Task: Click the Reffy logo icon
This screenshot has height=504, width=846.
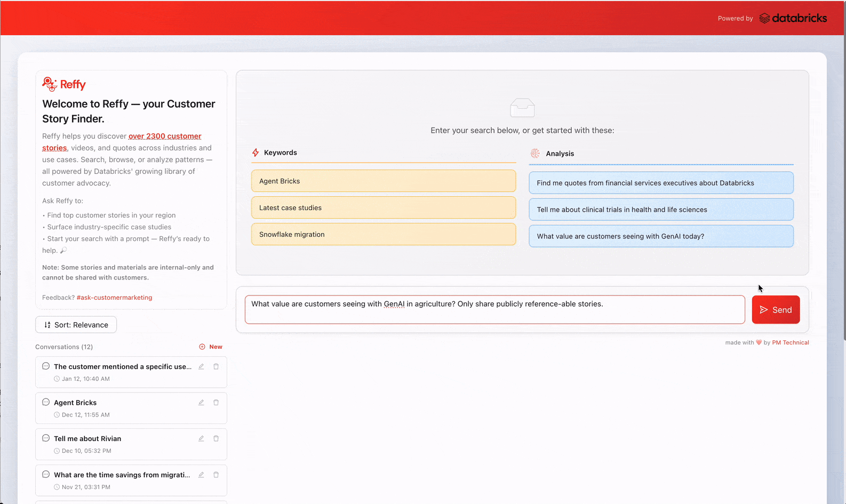Action: click(50, 84)
